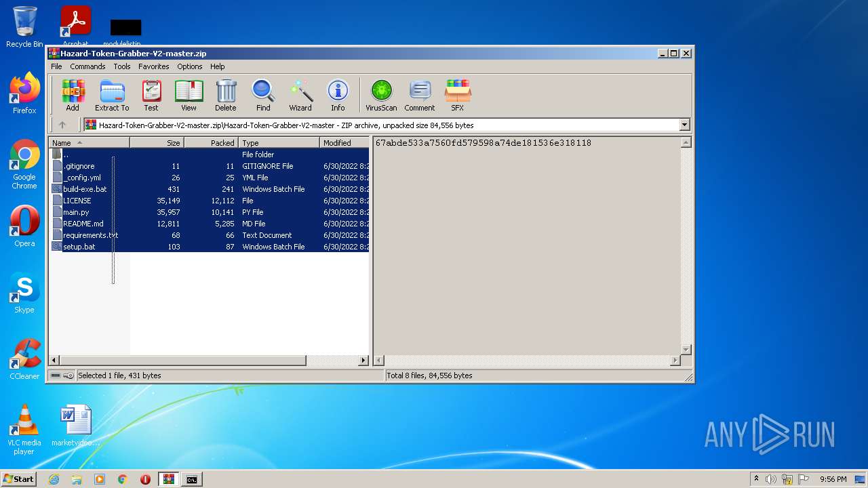Go up one folder level arrow
868x488 pixels.
[62, 125]
